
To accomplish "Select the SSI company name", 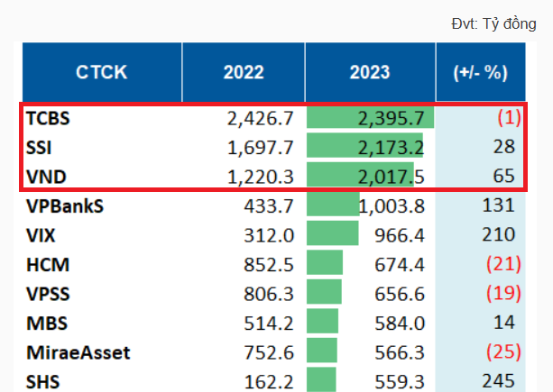I will click(x=39, y=148).
